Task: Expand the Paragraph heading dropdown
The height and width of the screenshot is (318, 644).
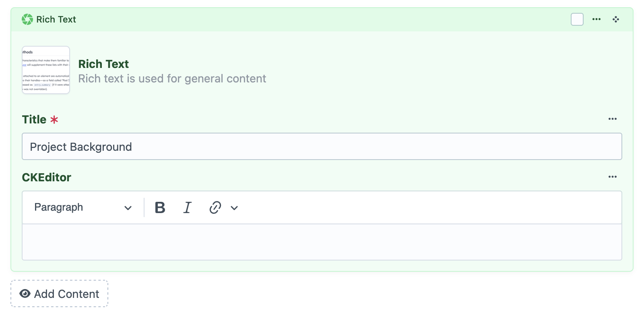Action: pos(83,207)
